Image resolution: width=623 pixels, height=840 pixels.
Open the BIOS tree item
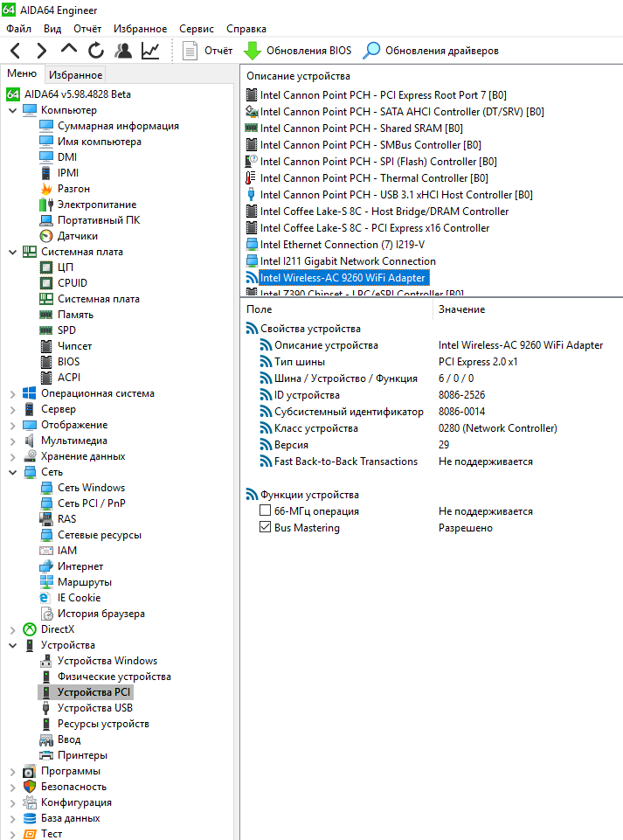59,362
